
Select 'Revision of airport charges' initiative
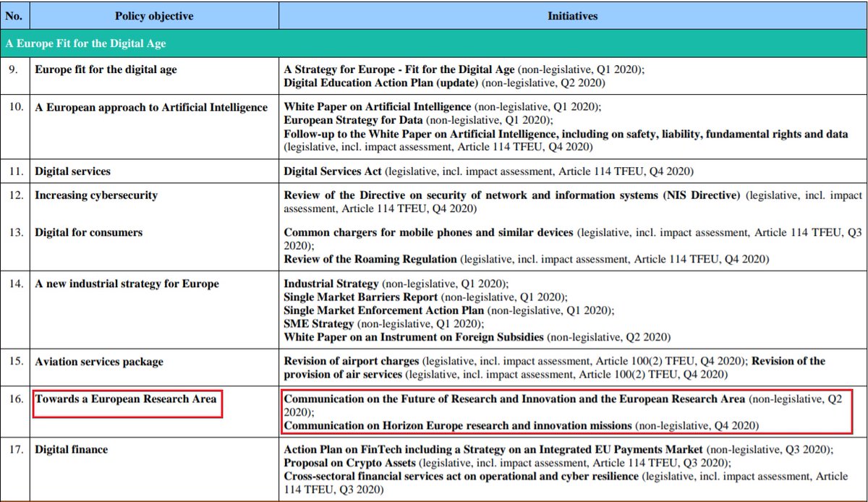(x=352, y=361)
